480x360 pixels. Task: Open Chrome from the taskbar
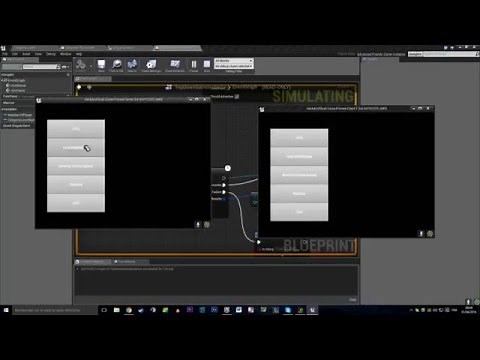(129, 310)
